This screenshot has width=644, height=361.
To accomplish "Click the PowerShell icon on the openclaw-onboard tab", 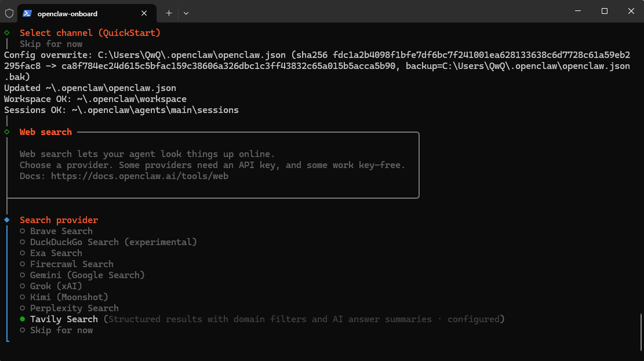I will 27,13.
